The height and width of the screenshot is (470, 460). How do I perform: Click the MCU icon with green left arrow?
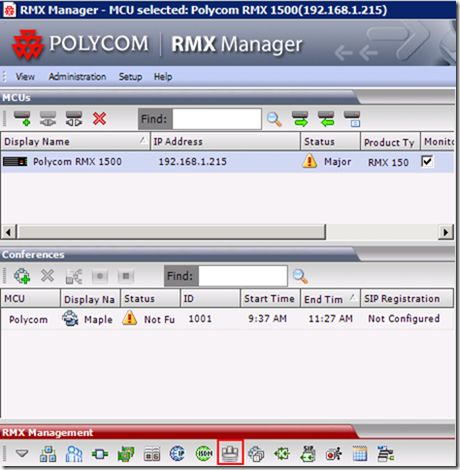pos(326,119)
